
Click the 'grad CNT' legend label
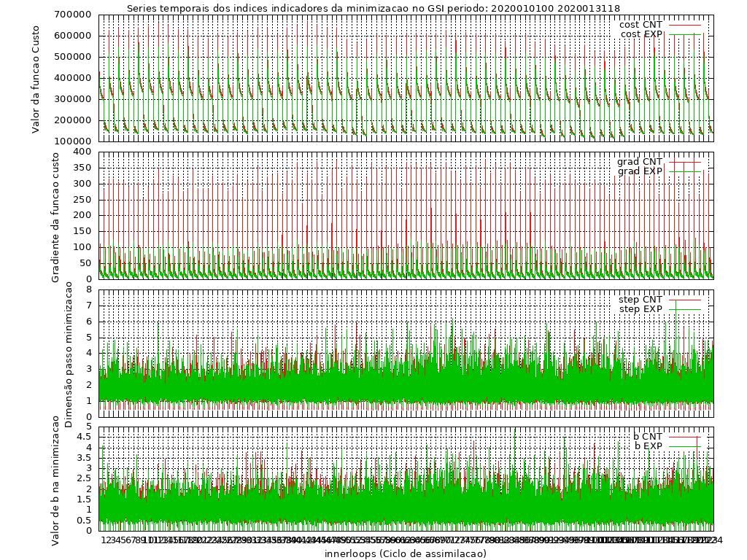pyautogui.click(x=640, y=162)
